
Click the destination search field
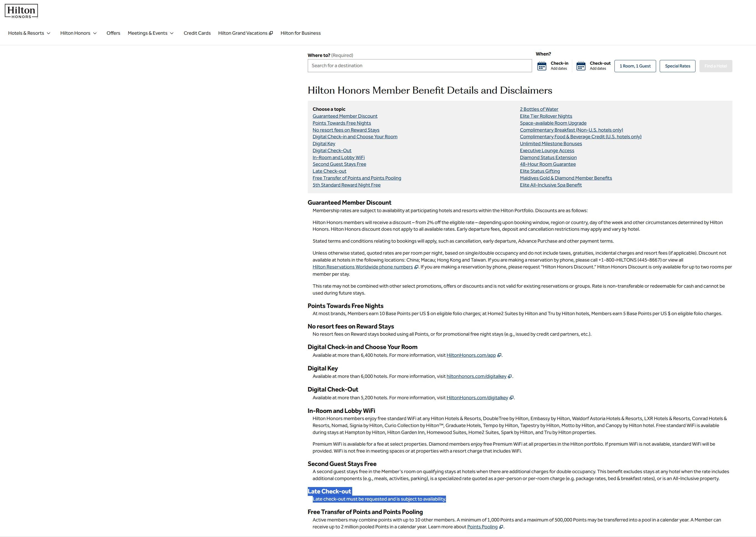click(420, 66)
